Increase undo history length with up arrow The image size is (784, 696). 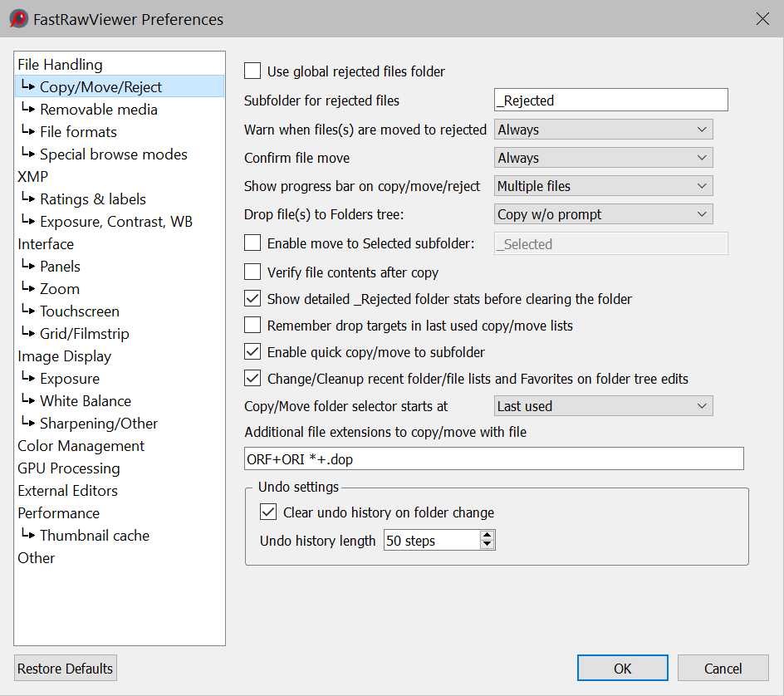(x=488, y=535)
